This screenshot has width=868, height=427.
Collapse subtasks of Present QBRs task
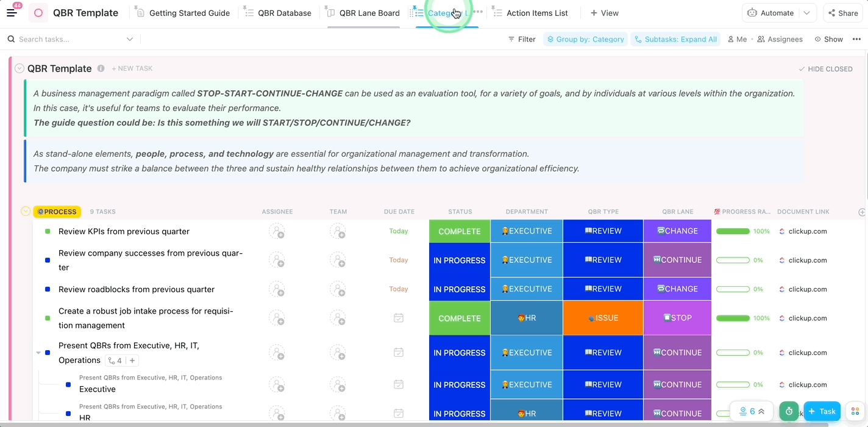tap(39, 353)
